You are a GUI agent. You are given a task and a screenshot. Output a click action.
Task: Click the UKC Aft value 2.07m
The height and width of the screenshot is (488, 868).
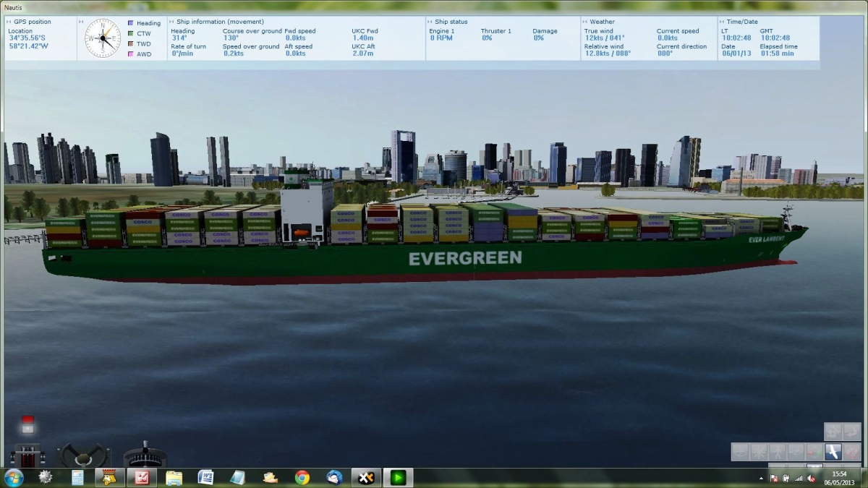362,53
